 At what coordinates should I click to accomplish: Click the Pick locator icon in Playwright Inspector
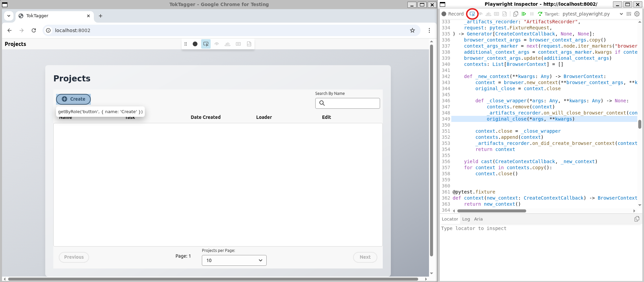[472, 14]
